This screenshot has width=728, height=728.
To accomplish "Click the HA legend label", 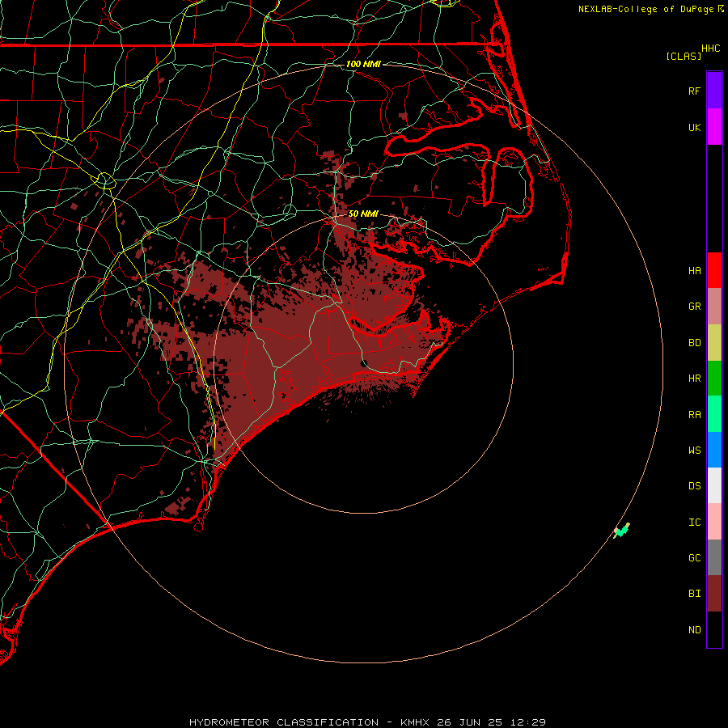I will click(694, 270).
